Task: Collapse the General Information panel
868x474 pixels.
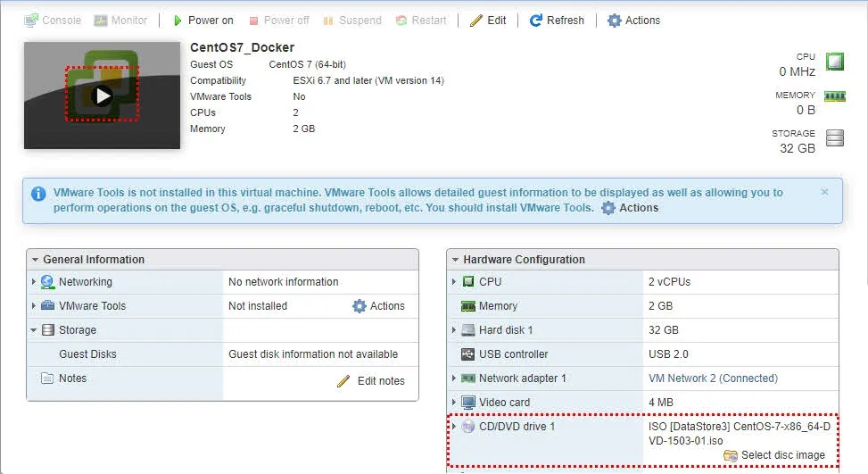Action: (x=35, y=260)
